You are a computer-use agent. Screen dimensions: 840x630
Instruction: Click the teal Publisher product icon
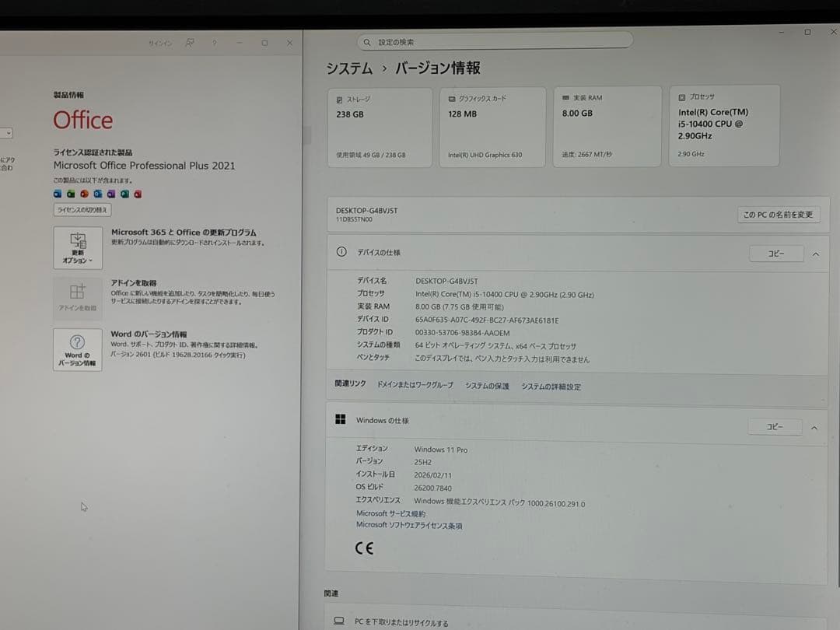124,194
